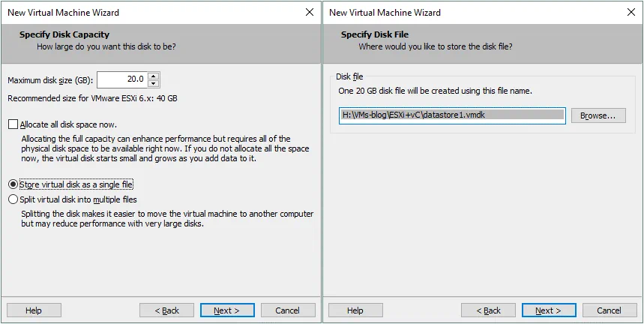Enable Allocate all disk space now checkbox
644x324 pixels.
13,124
